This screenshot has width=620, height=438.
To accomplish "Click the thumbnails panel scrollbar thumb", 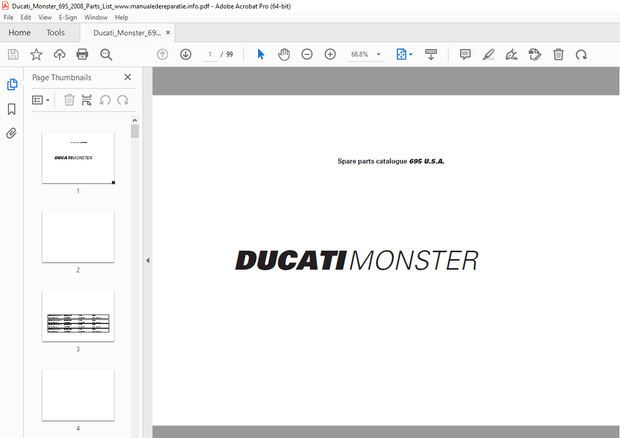I will coord(135,131).
